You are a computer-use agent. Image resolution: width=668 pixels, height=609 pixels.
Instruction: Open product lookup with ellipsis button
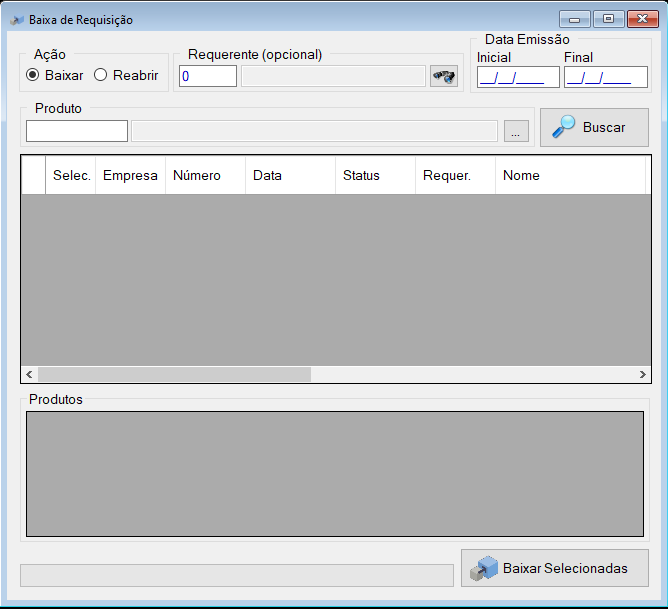point(516,131)
